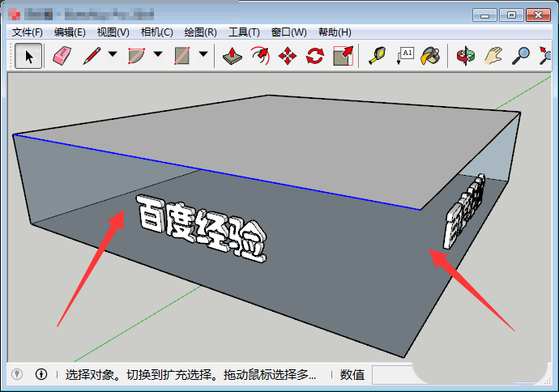Choose the Move tool with four arrows
Screen dimensions: 559x392
(288, 56)
